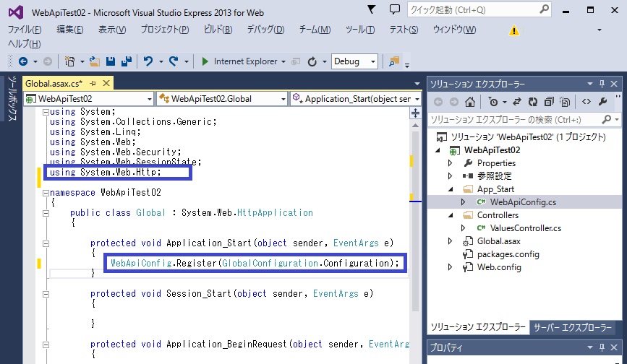This screenshot has width=627, height=364.
Task: Redo the last edit via the toolbar
Action: click(x=174, y=61)
